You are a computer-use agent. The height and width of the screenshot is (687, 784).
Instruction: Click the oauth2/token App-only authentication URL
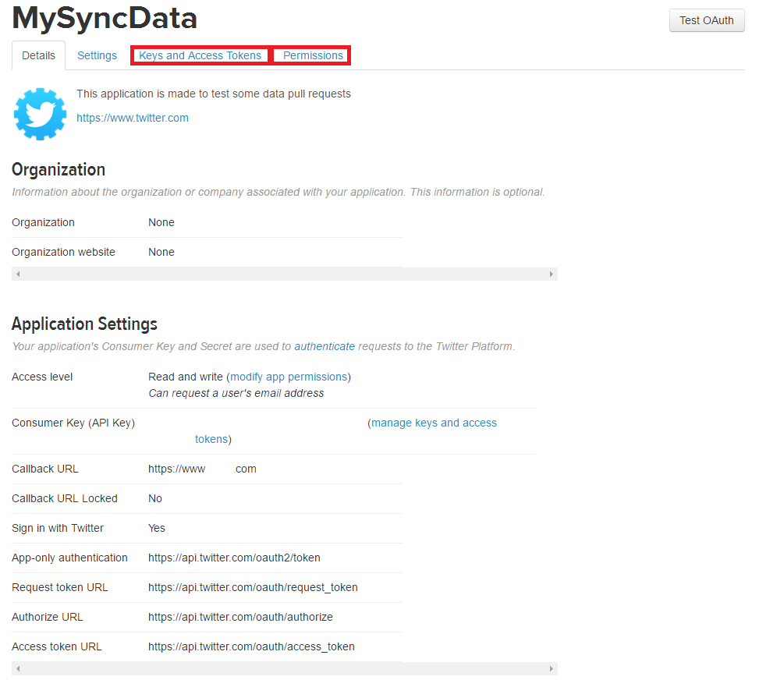point(234,558)
